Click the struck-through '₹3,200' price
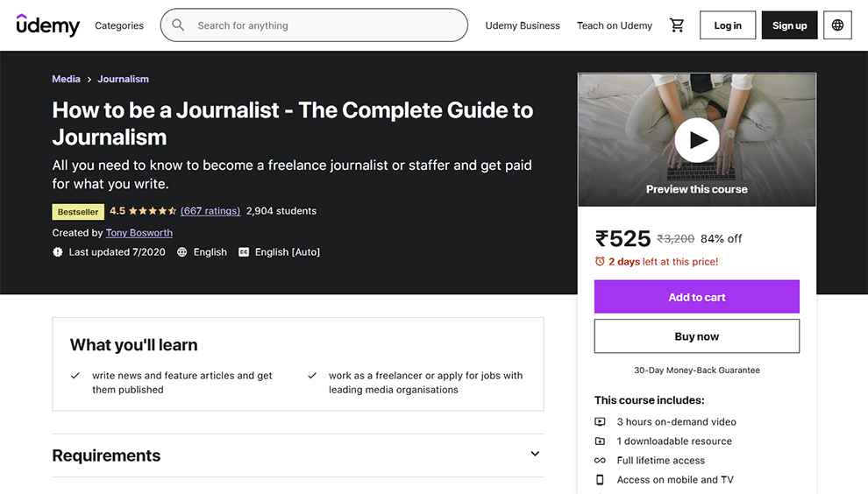The width and height of the screenshot is (868, 494). [x=675, y=239]
